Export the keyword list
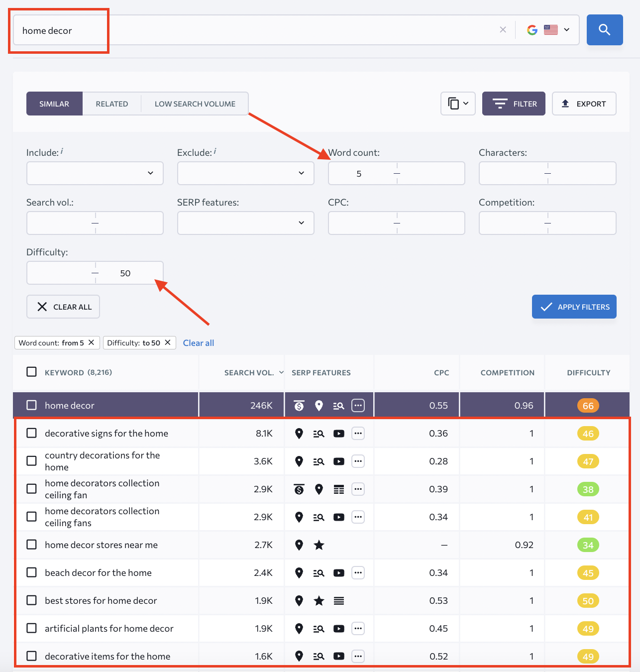The width and height of the screenshot is (640, 672). coord(584,104)
